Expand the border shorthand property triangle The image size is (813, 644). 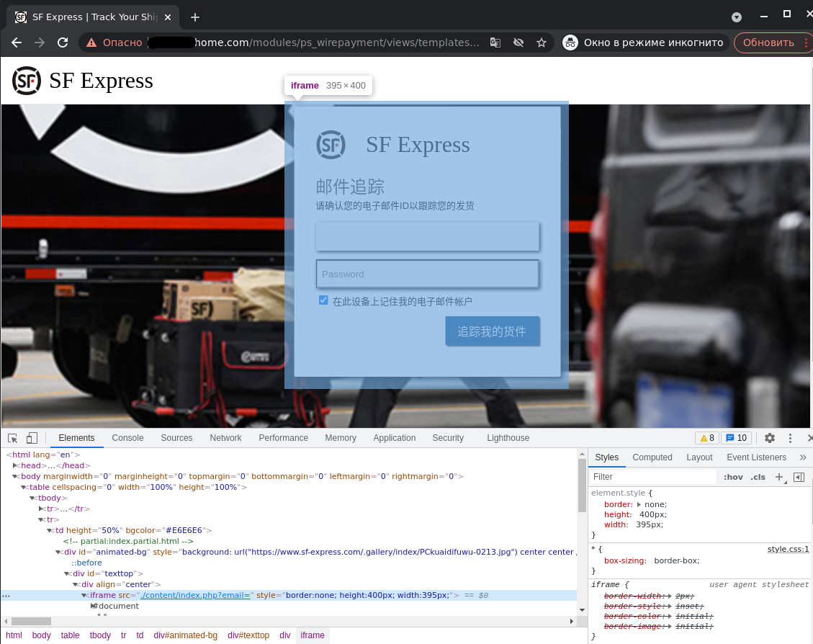[x=639, y=504]
